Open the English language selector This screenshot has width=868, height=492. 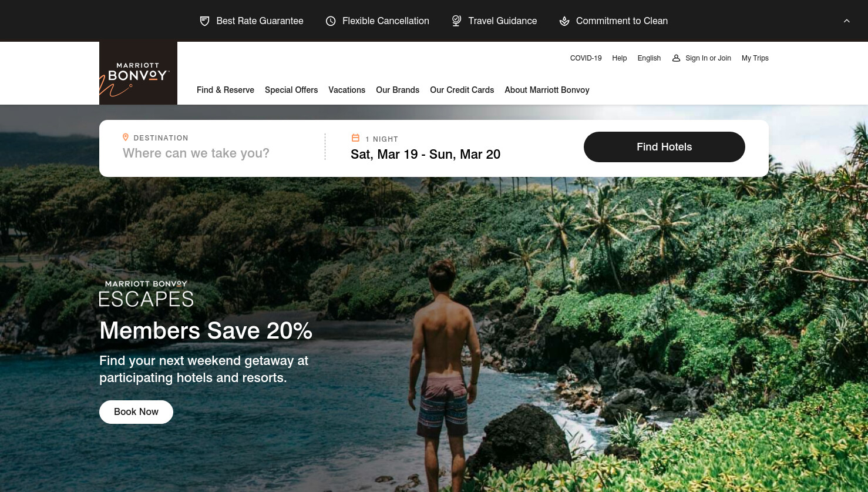click(649, 58)
